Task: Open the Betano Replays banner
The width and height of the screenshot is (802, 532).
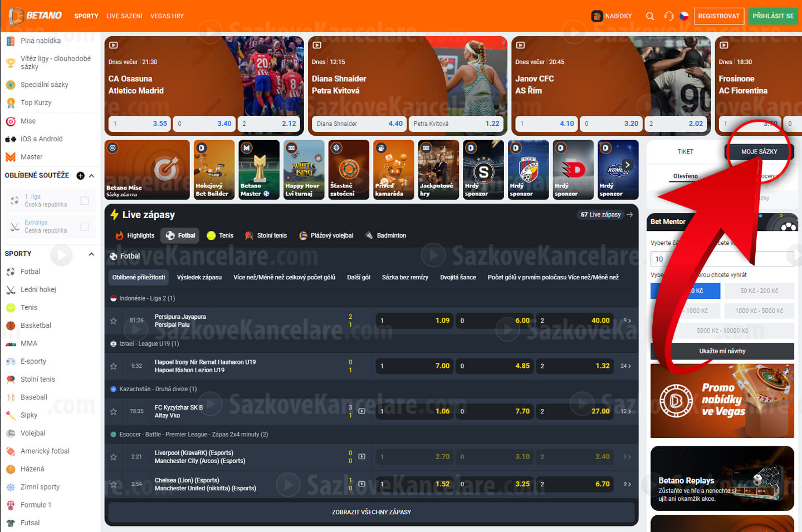Action: pyautogui.click(x=722, y=478)
